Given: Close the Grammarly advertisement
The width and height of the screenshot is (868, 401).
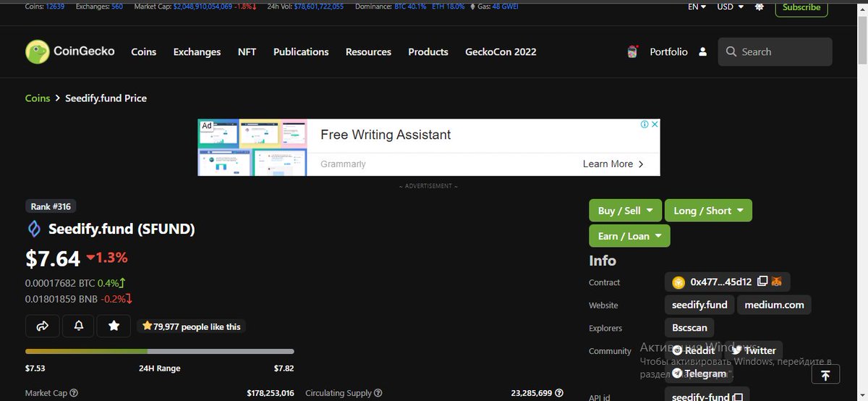Looking at the screenshot, I should (x=655, y=124).
